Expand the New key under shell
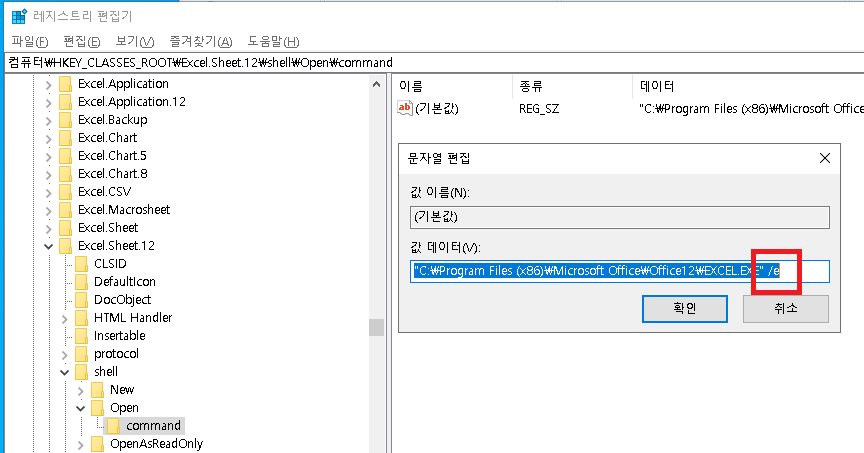 [80, 391]
